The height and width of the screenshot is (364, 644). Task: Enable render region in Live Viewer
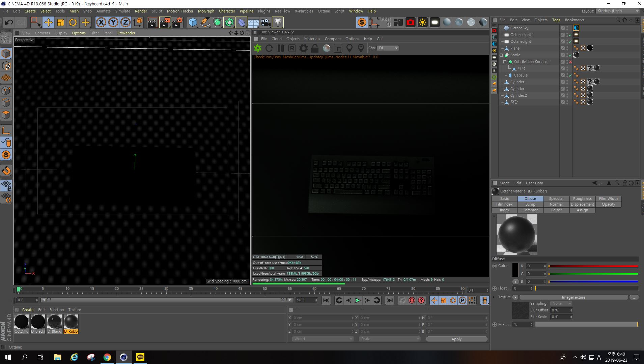[x=338, y=48]
